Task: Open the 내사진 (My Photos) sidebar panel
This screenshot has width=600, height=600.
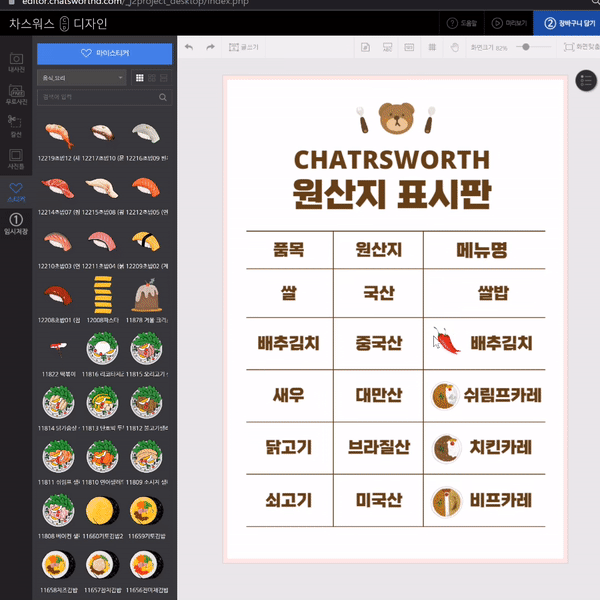Action: pyautogui.click(x=16, y=62)
